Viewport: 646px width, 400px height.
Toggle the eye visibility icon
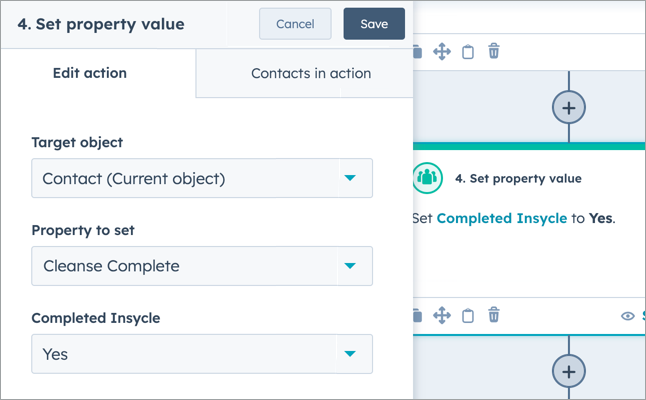pyautogui.click(x=627, y=316)
